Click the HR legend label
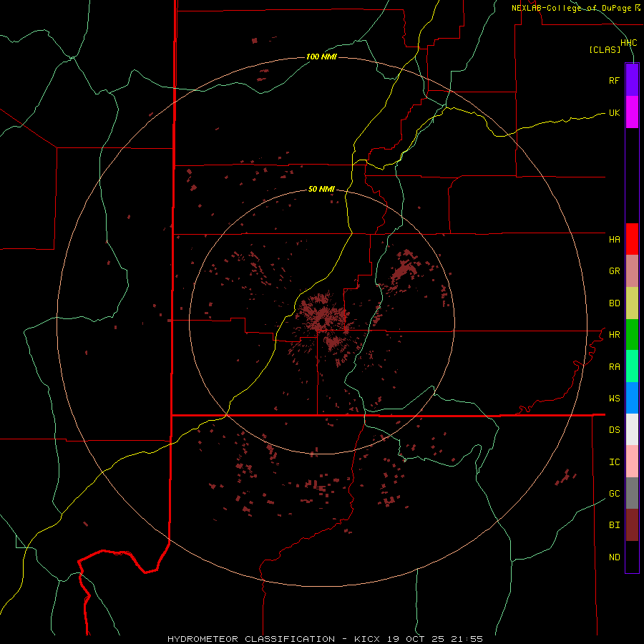Screen dimensions: 644x644 pyautogui.click(x=614, y=335)
